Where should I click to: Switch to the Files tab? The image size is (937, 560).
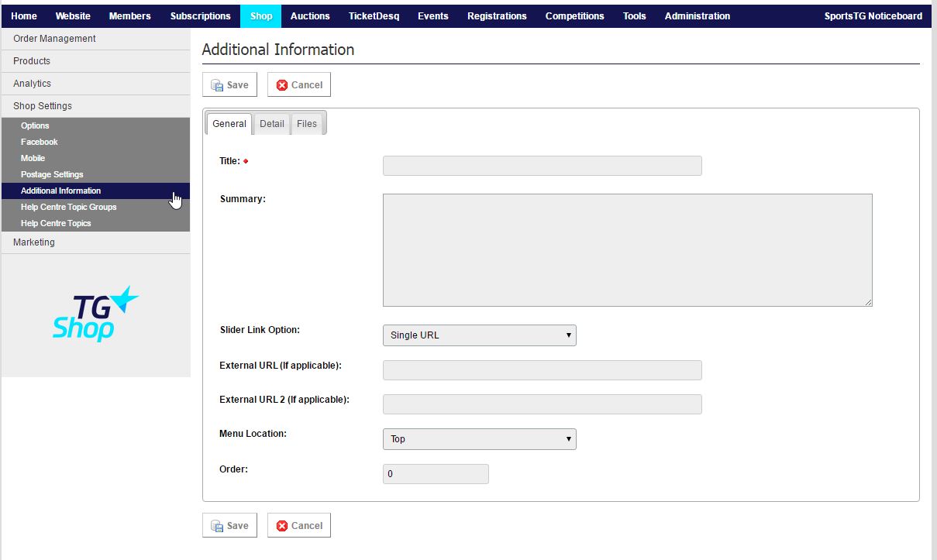click(x=307, y=124)
